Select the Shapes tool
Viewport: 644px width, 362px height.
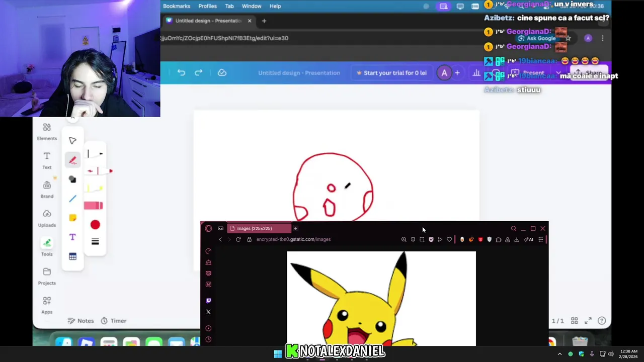(72, 179)
